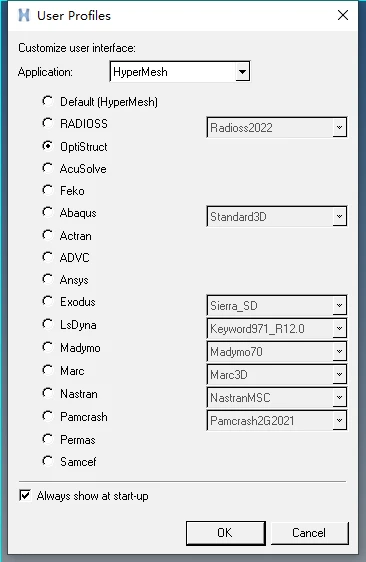This screenshot has width=366, height=562.
Task: Select the RADIOSS radio button
Action: [x=48, y=123]
